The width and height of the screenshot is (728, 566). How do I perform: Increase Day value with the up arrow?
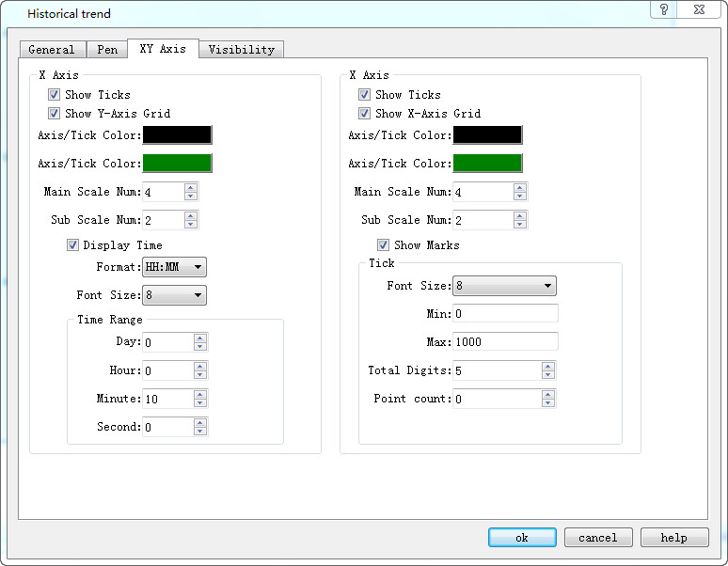click(200, 338)
